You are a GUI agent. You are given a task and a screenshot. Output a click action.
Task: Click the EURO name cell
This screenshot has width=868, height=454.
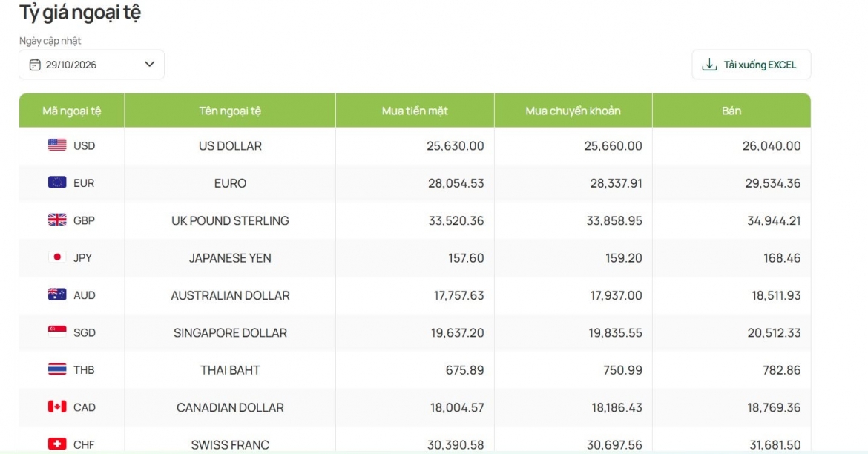[230, 183]
